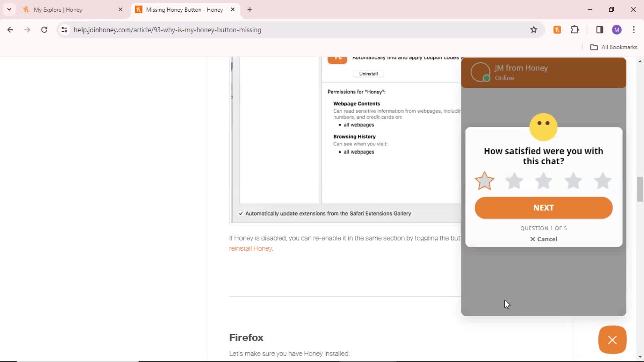The image size is (644, 362).
Task: Click the yellow emoji face
Action: click(543, 127)
